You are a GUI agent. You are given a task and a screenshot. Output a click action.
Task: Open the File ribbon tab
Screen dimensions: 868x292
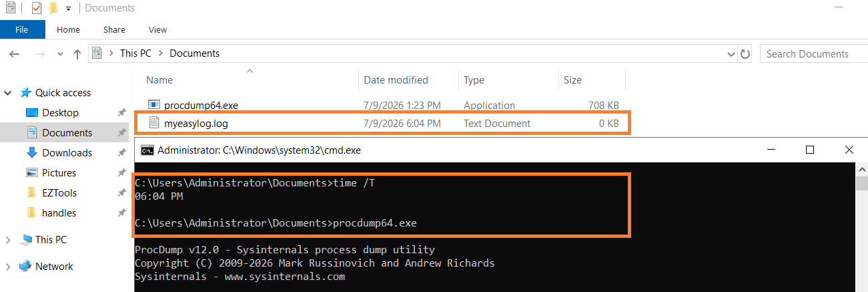(x=22, y=29)
